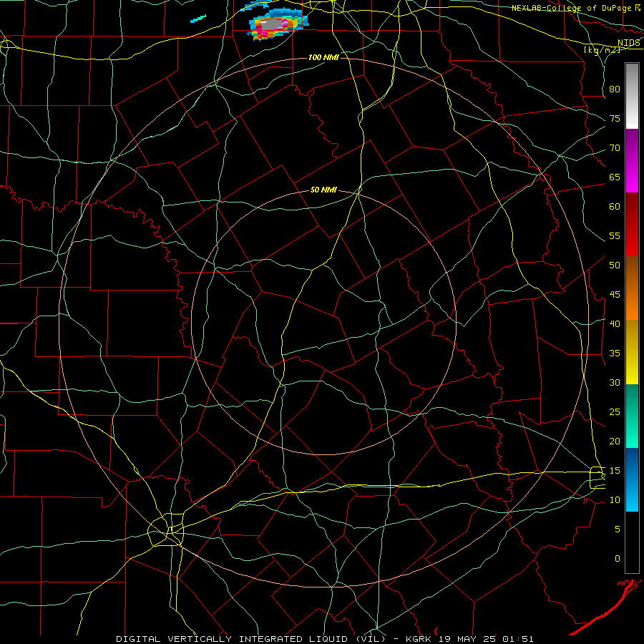The height and width of the screenshot is (644, 644).
Task: Select the blue 8-19 scale segment
Action: click(632, 479)
